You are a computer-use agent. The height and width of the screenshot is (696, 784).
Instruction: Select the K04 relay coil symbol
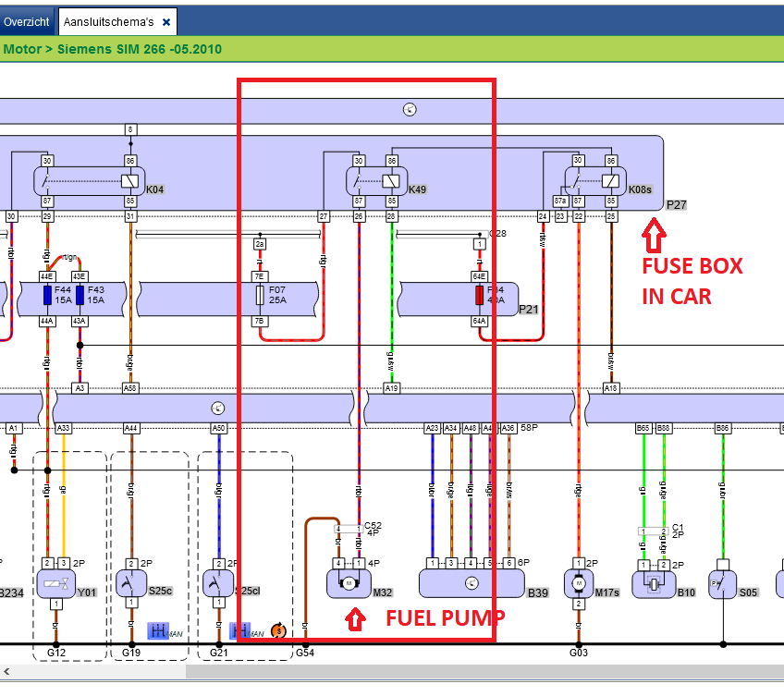pos(130,181)
